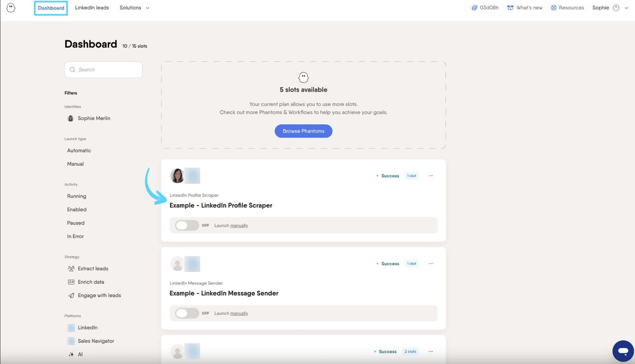Viewport: 635px width, 364px height.
Task: Click the dashboard Search field
Action: pos(103,70)
